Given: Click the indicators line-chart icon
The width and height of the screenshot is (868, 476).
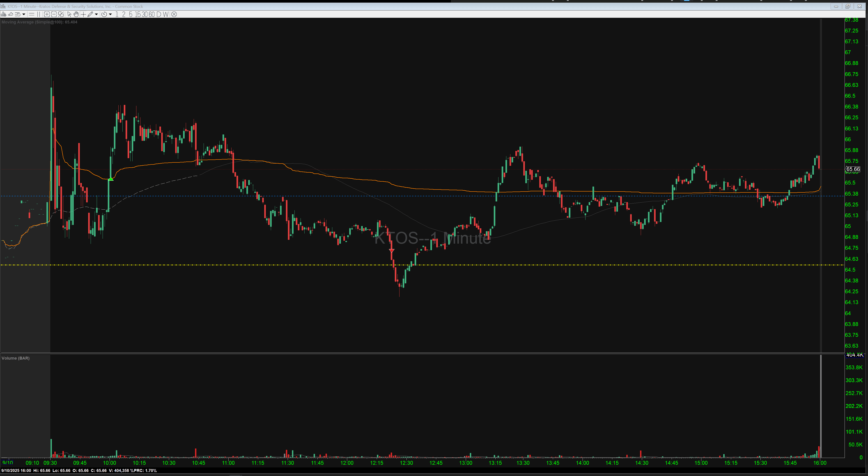Looking at the screenshot, I should (10, 14).
